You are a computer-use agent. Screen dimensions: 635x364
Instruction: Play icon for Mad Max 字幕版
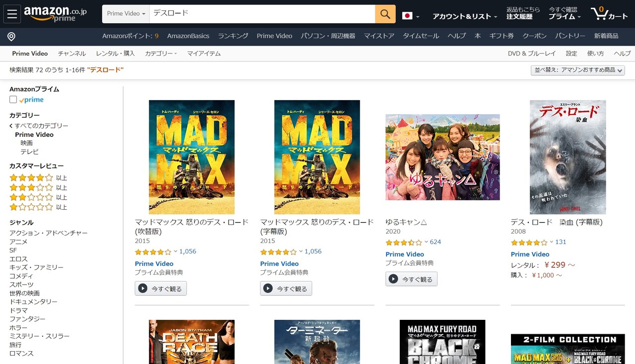[x=268, y=288]
